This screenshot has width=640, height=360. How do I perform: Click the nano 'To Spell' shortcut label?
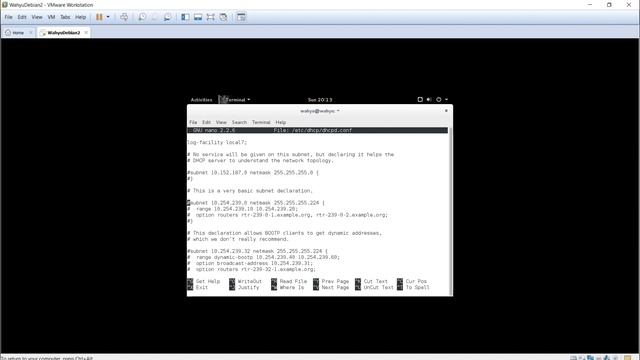417,287
